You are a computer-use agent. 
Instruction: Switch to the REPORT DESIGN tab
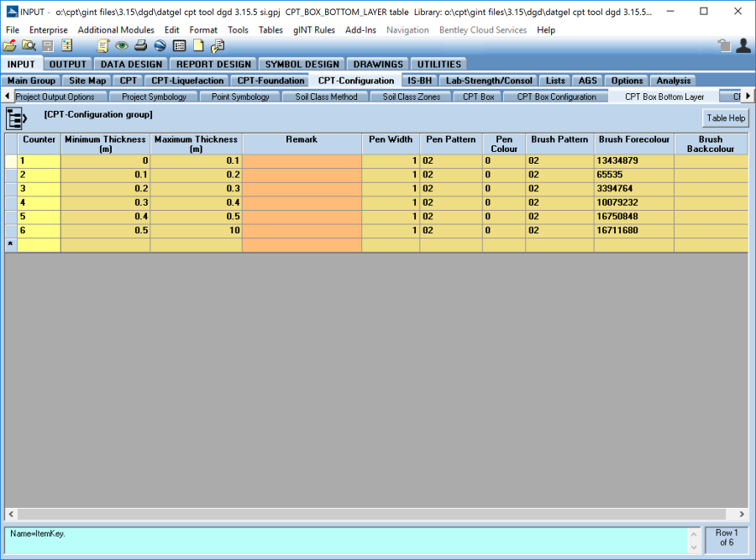point(213,65)
